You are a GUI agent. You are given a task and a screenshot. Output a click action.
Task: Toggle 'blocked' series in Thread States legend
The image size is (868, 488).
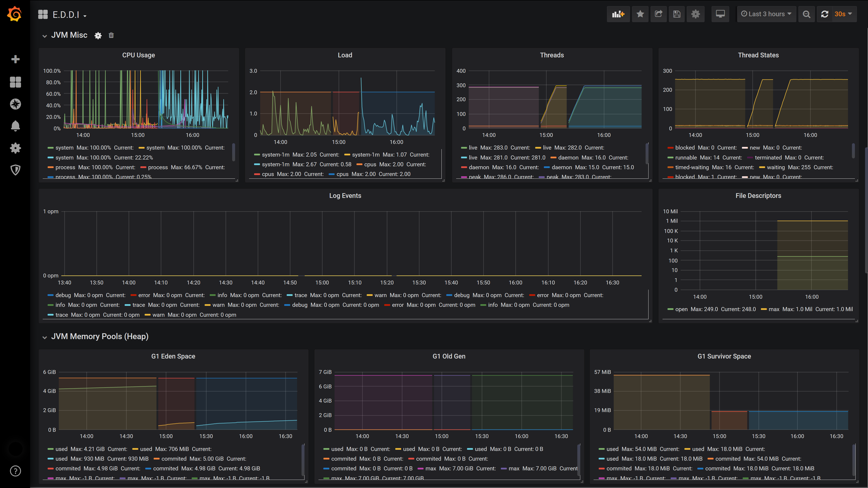point(685,148)
